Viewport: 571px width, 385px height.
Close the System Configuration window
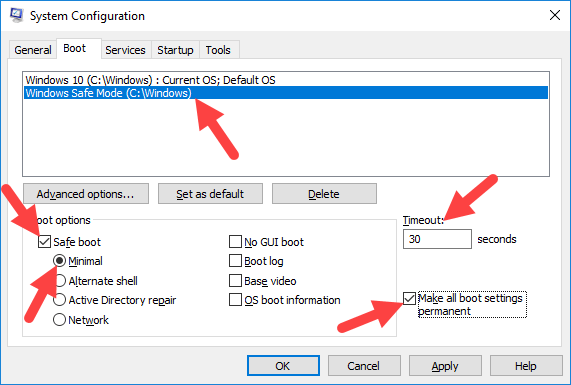click(555, 15)
